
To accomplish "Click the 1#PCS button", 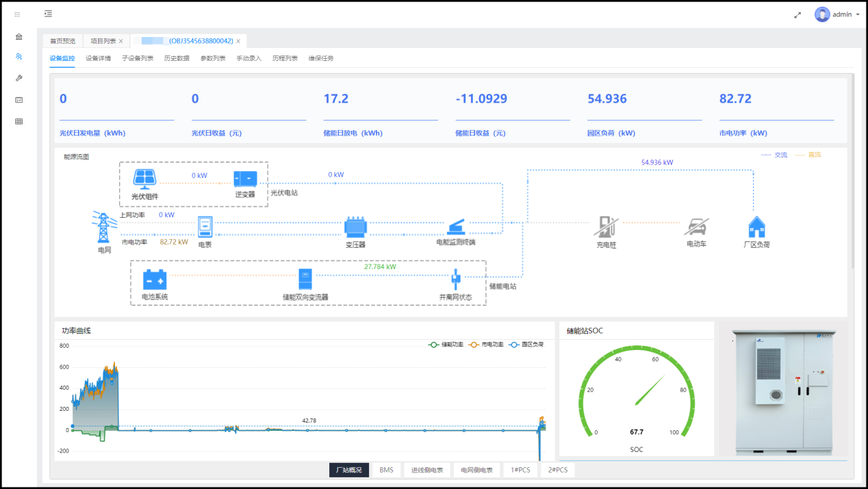I will click(520, 470).
